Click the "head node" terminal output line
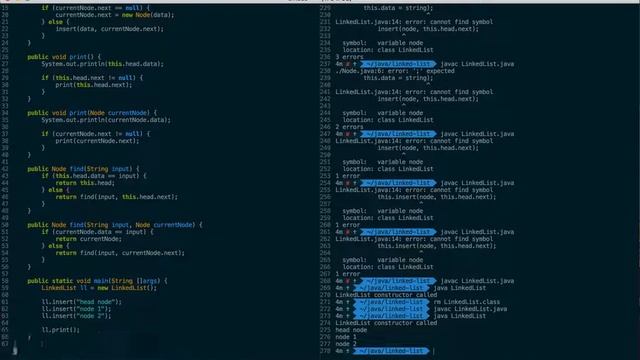The image size is (640, 360). coord(351,330)
